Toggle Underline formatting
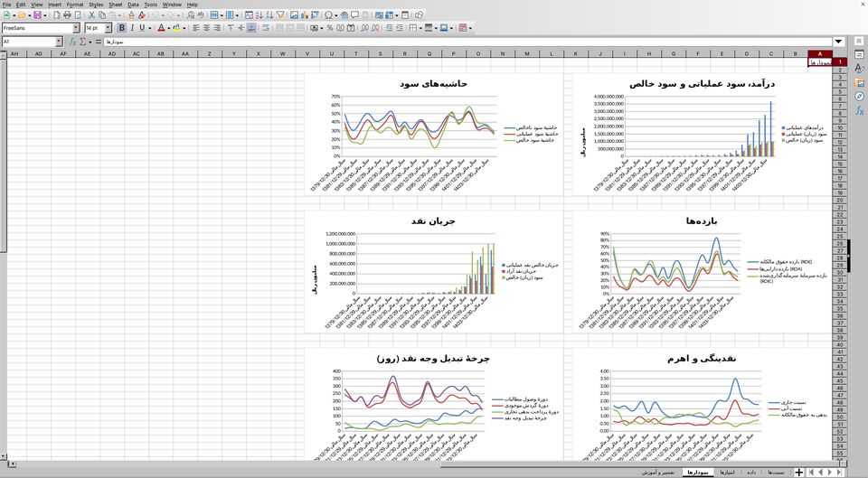The image size is (868, 478). click(142, 28)
